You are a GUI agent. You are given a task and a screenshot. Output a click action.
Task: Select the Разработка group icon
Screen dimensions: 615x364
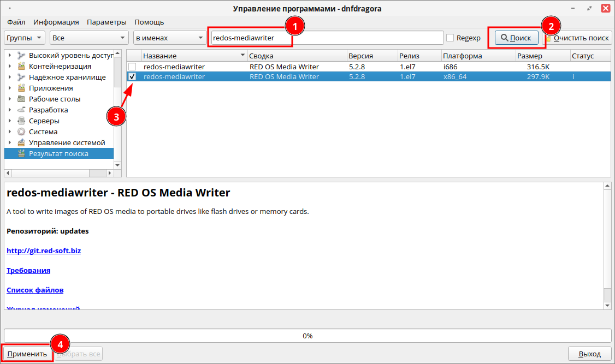click(x=21, y=110)
